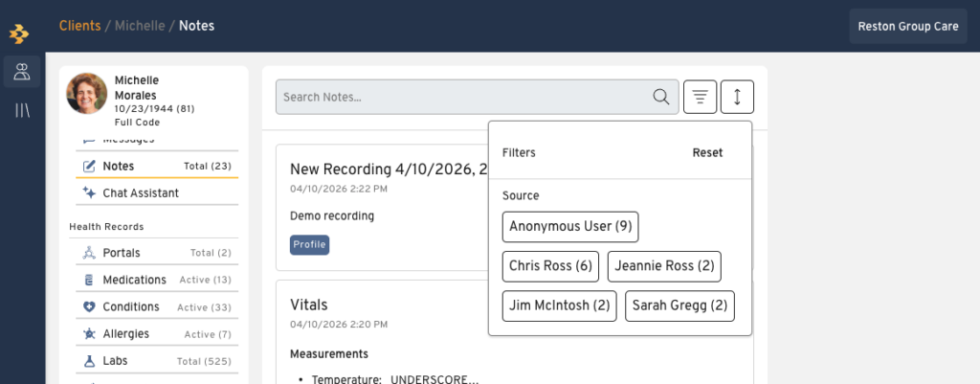
Task: Open Reston Group Care organization button
Action: pos(908,27)
